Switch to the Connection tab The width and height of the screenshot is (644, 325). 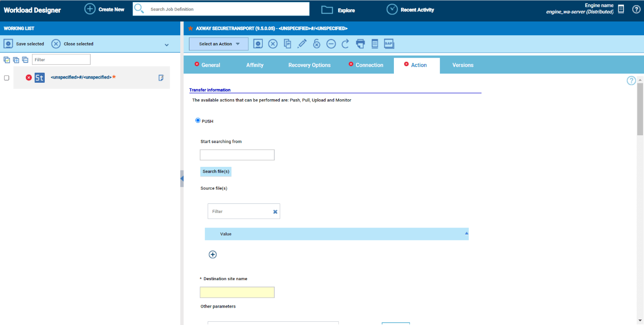click(x=369, y=65)
